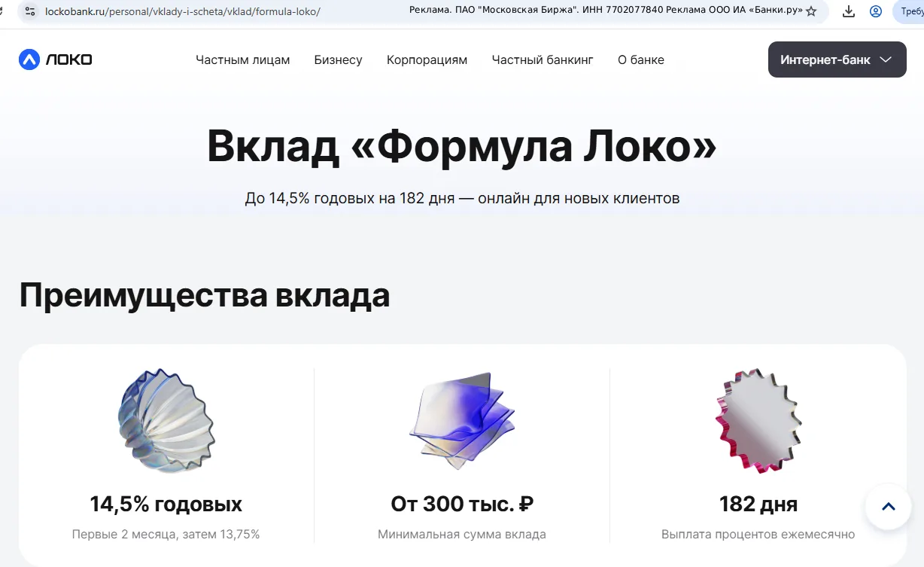The height and width of the screenshot is (567, 924).
Task: Click Минимальная сумма вклада caption
Action: [x=462, y=535]
